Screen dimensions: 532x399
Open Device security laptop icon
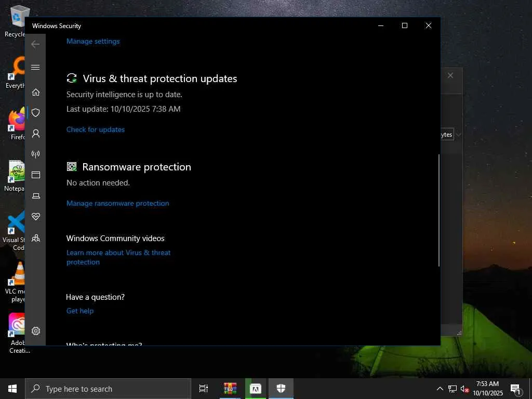36,196
